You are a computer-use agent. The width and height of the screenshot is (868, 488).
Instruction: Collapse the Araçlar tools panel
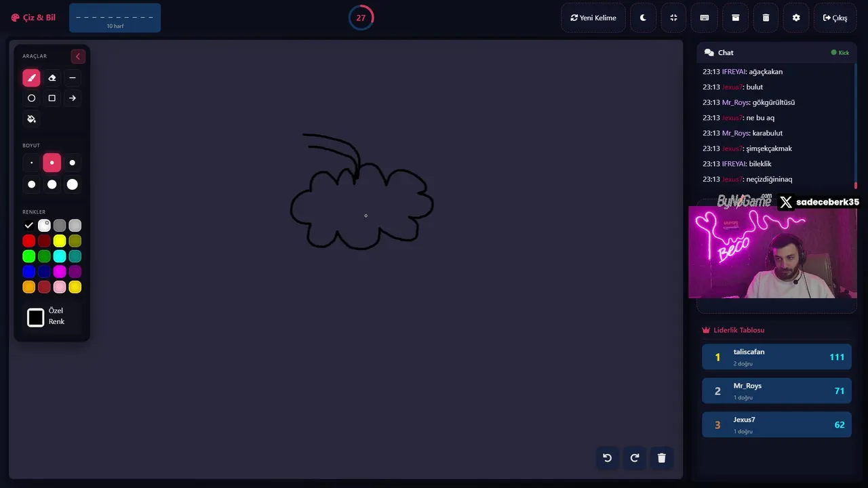coord(78,56)
